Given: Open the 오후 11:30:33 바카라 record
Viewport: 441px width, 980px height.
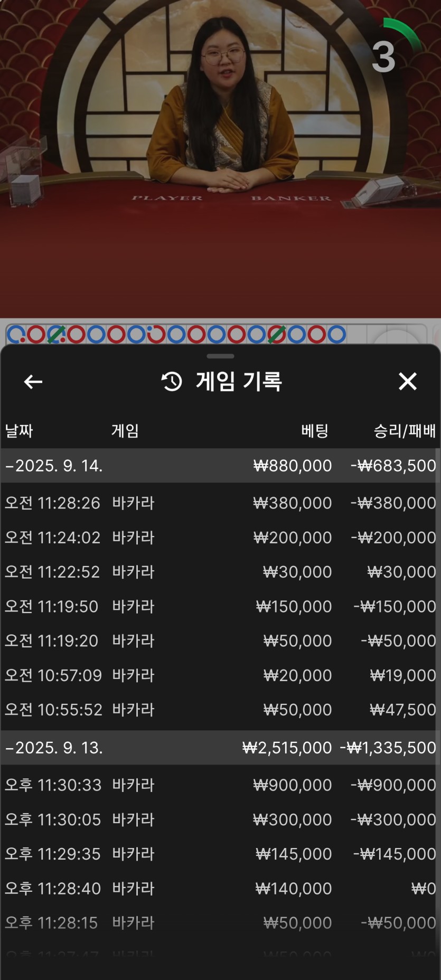Looking at the screenshot, I should pyautogui.click(x=220, y=785).
